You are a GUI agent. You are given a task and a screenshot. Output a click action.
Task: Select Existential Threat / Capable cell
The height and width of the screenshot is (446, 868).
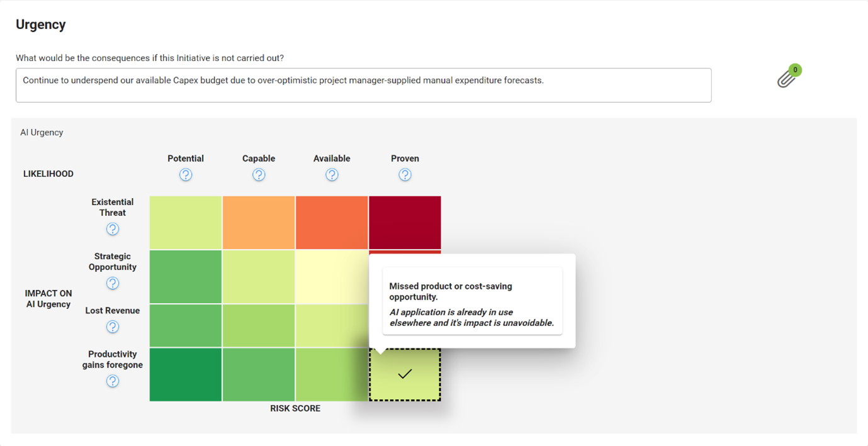click(x=259, y=223)
